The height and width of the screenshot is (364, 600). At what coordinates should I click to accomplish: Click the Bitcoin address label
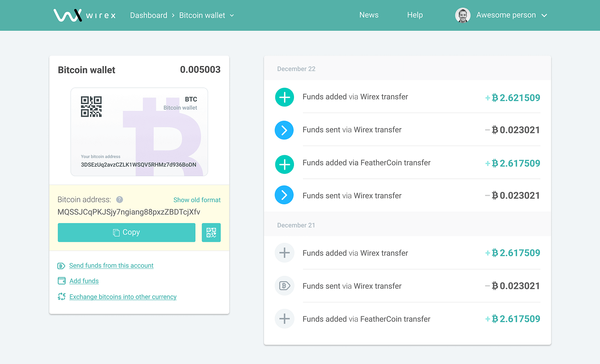(84, 199)
